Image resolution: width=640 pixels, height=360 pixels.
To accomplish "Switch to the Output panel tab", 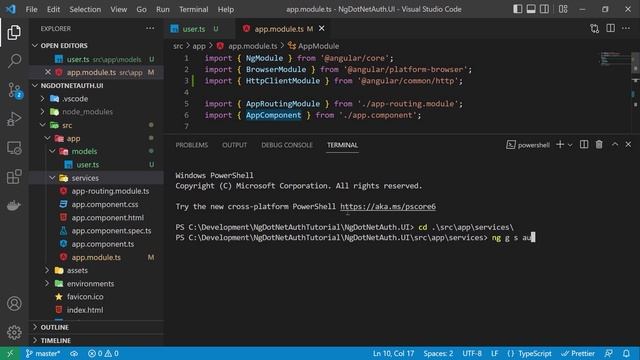I will point(234,145).
